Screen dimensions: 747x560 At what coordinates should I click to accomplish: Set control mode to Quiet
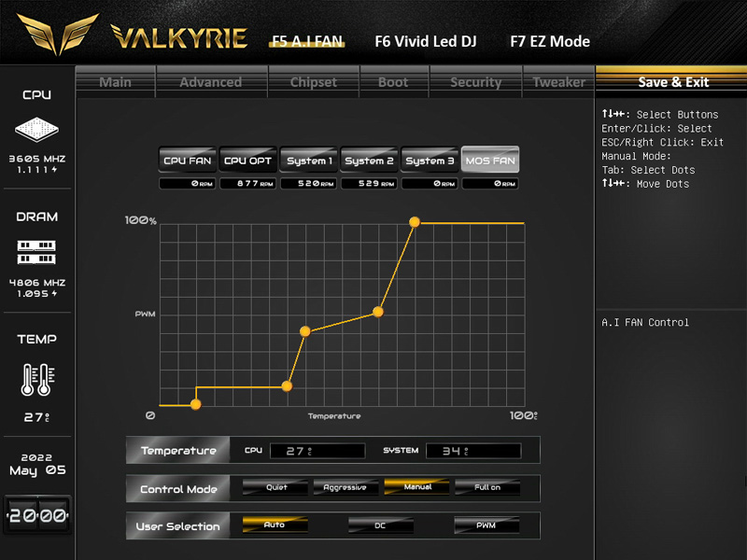click(275, 487)
